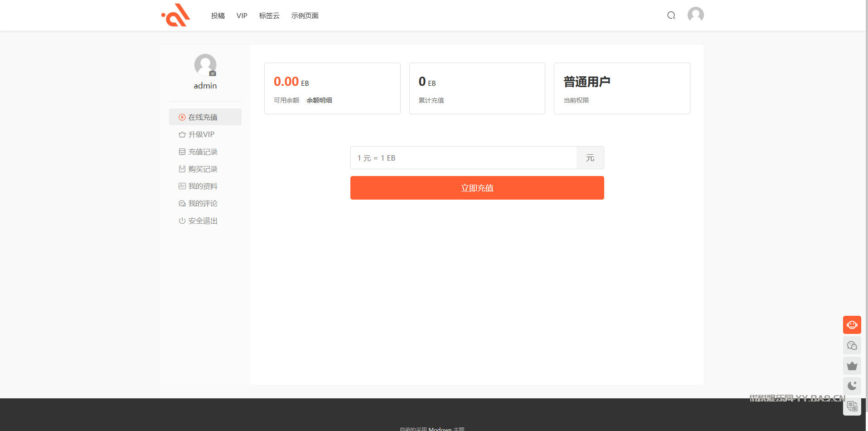Open 投稿 in the top navigation
The height and width of the screenshot is (431, 868).
click(218, 16)
